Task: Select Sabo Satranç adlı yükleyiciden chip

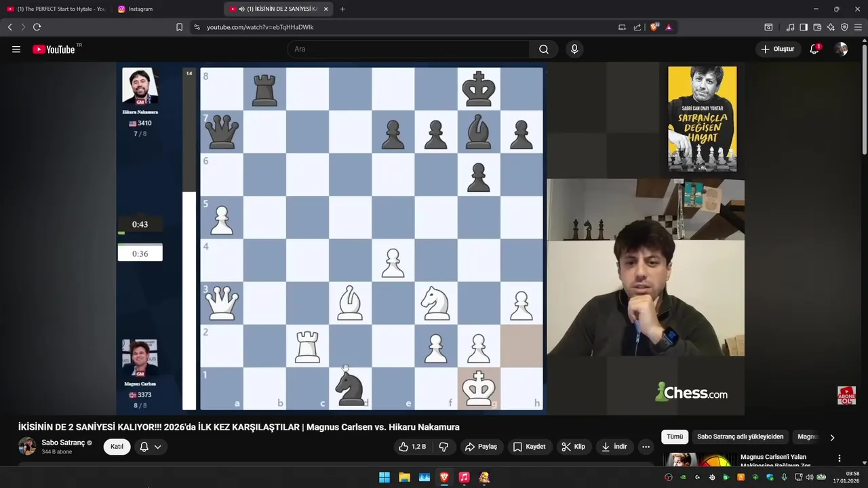Action: (x=740, y=437)
